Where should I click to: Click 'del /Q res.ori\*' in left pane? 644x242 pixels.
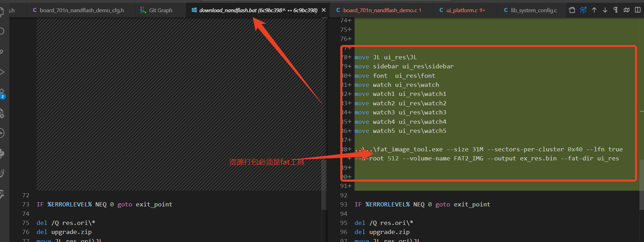66,223
